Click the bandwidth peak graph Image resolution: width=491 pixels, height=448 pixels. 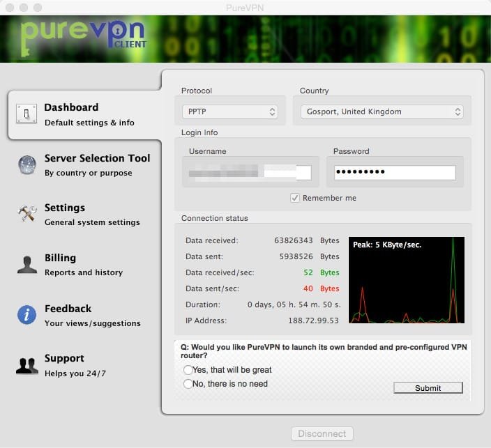[406, 280]
